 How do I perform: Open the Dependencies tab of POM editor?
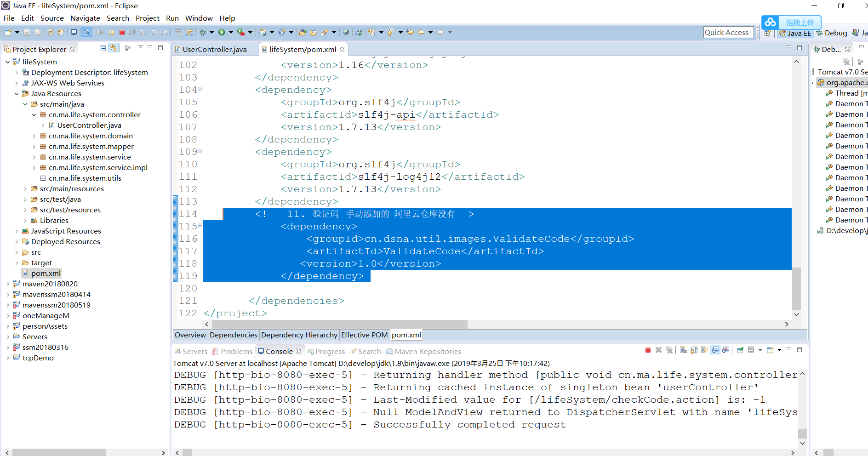point(234,335)
